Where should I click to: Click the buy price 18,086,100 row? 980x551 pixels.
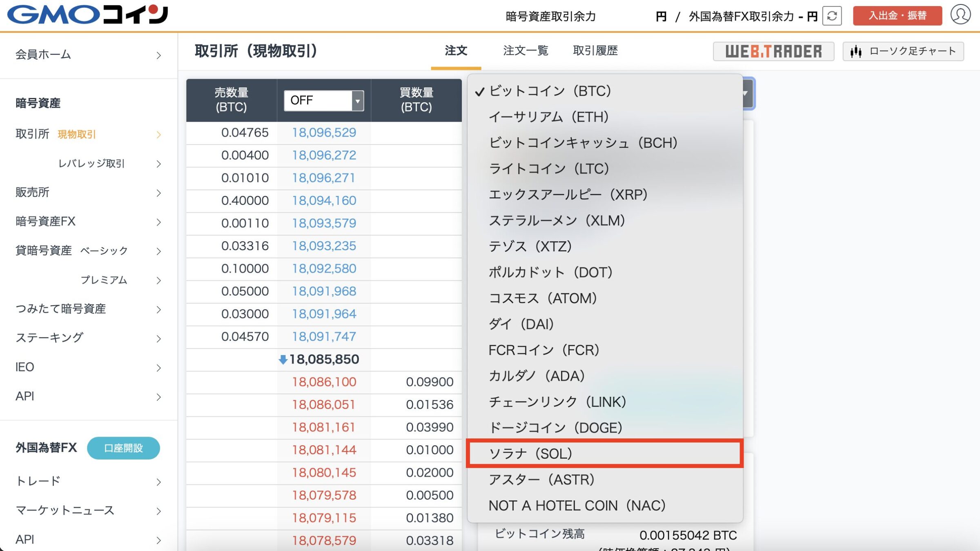(x=324, y=382)
